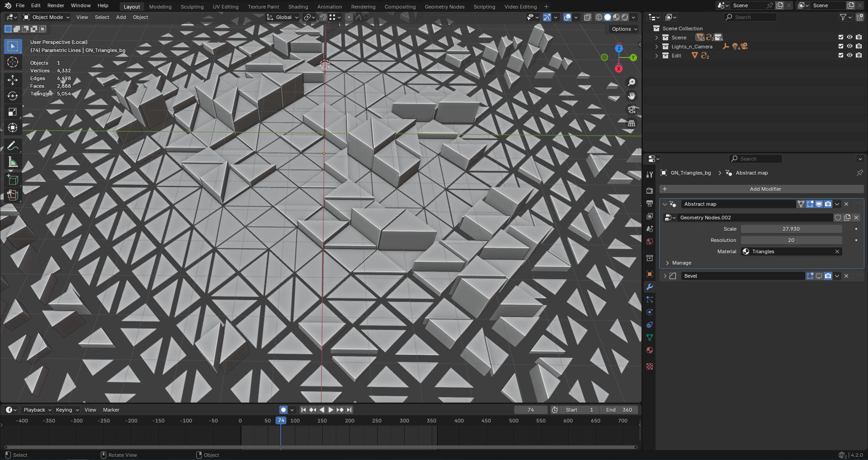Image resolution: width=868 pixels, height=460 pixels.
Task: Switch to UV Editing workspace
Action: click(x=226, y=7)
